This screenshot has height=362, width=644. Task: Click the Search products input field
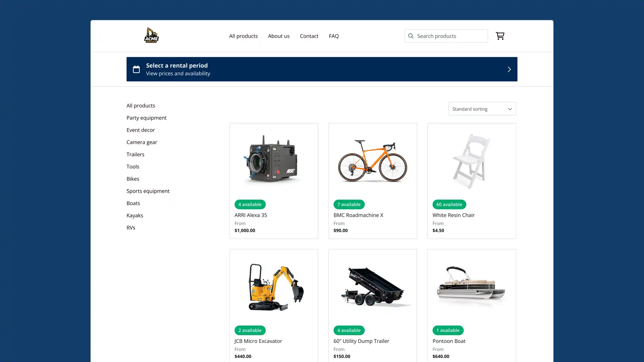point(446,36)
